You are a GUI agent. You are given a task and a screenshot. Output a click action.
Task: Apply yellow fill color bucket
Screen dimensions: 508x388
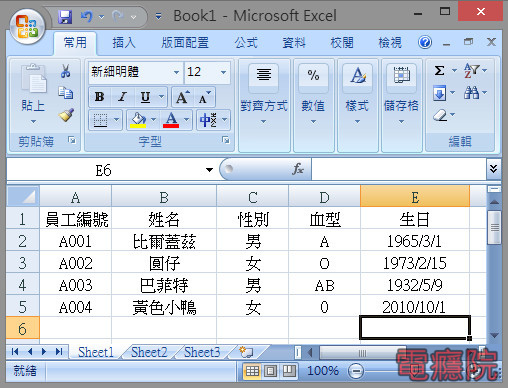(x=138, y=120)
